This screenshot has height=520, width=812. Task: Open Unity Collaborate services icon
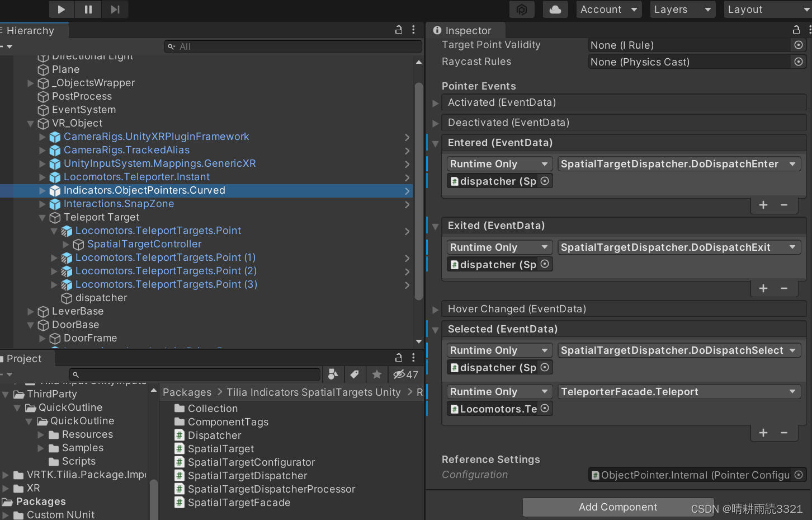click(522, 10)
